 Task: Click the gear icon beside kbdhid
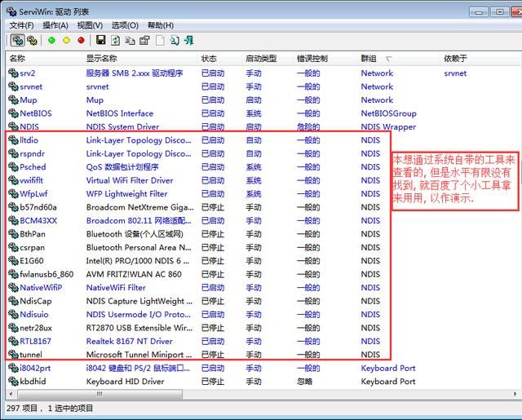click(x=13, y=381)
